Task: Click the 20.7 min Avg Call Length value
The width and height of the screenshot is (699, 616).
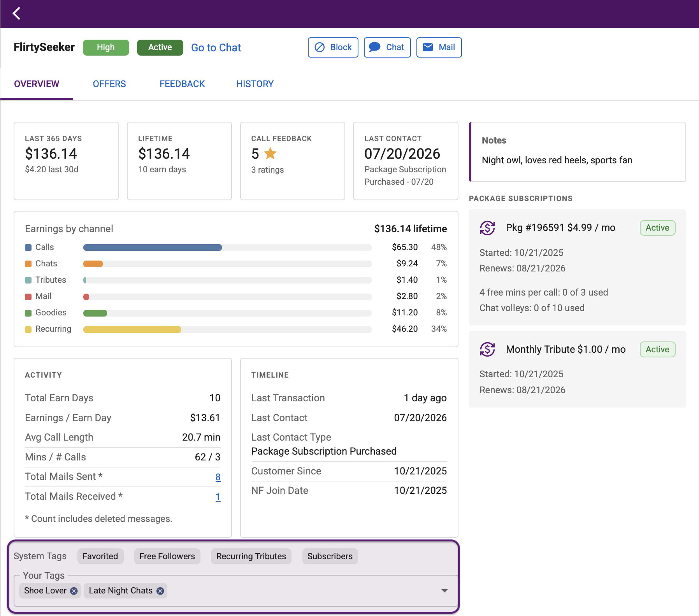Action: pyautogui.click(x=201, y=437)
